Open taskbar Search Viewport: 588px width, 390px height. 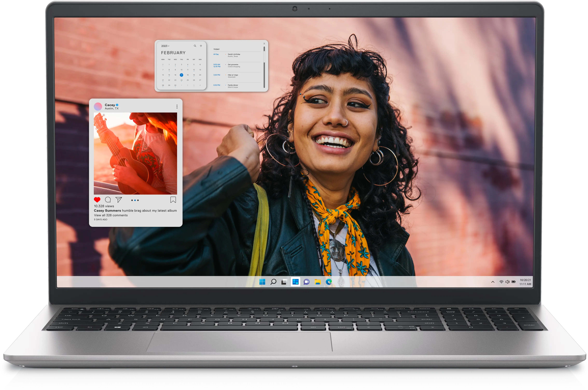click(273, 282)
